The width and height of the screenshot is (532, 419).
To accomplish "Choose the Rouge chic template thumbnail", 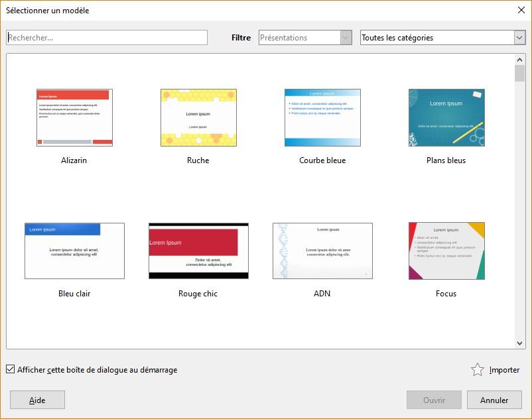I will pos(198,251).
